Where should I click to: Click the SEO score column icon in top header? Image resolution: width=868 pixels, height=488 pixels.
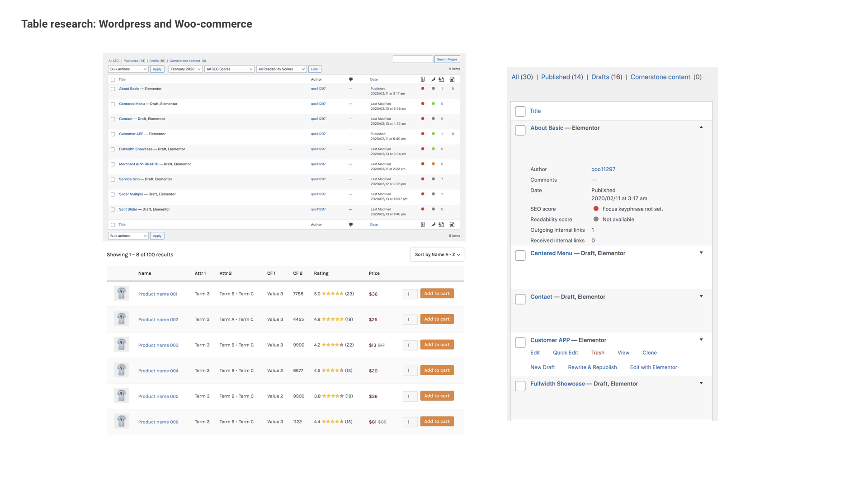coord(423,80)
